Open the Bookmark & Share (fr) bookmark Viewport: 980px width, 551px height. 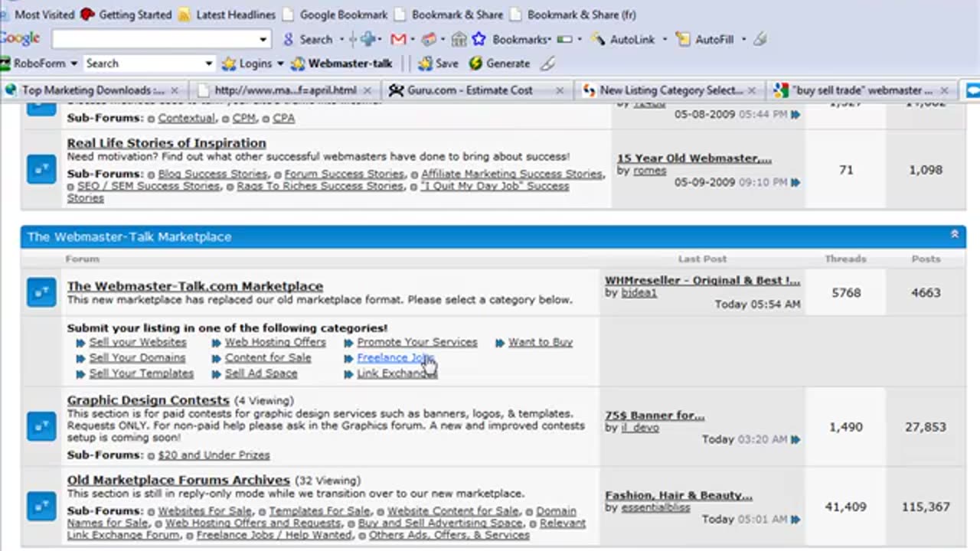(572, 15)
